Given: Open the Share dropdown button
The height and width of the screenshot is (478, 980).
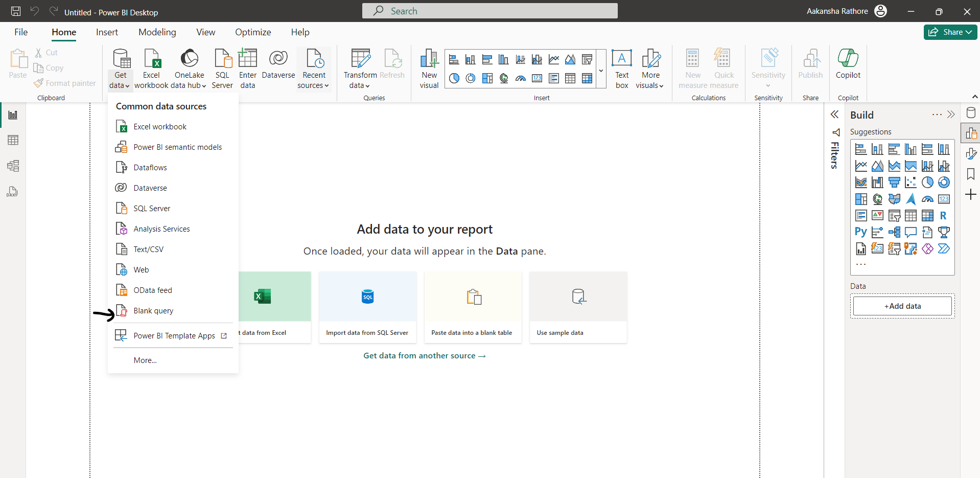Looking at the screenshot, I should tap(950, 32).
